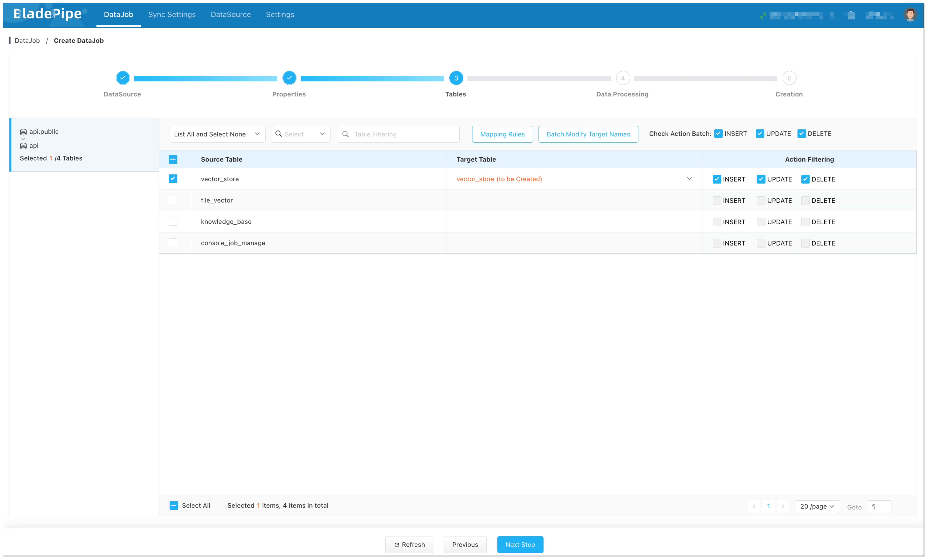
Task: Expand vector_store target table dropdown
Action: (x=689, y=179)
